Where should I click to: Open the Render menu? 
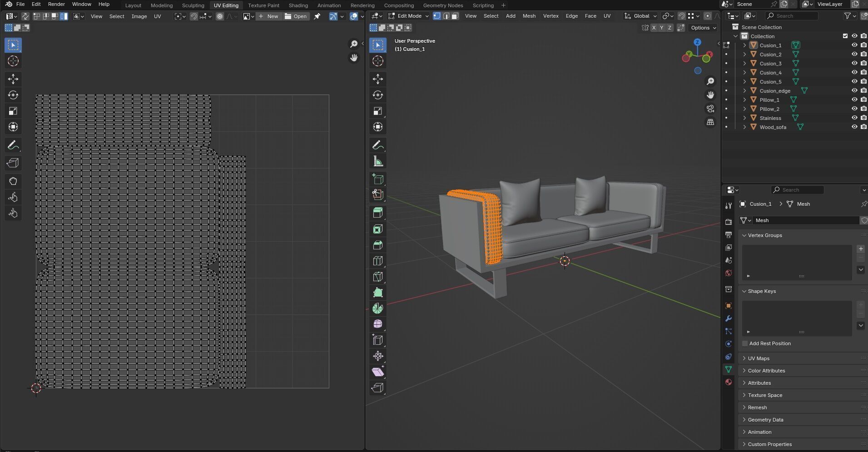(x=56, y=4)
